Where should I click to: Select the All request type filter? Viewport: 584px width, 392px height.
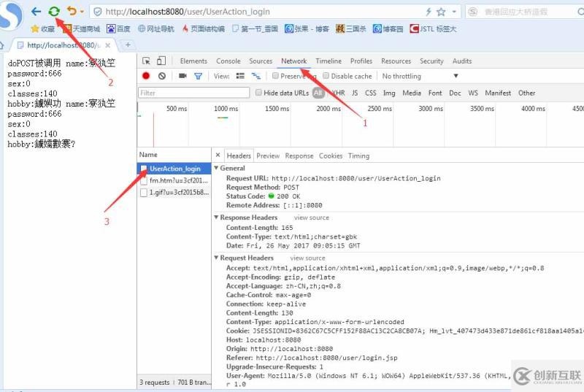(318, 93)
